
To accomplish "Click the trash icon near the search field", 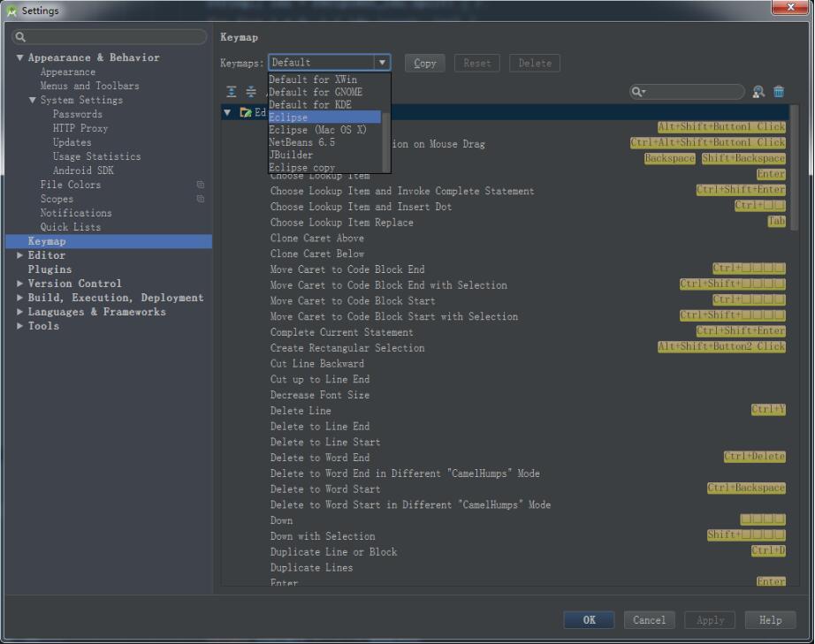I will pyautogui.click(x=781, y=91).
